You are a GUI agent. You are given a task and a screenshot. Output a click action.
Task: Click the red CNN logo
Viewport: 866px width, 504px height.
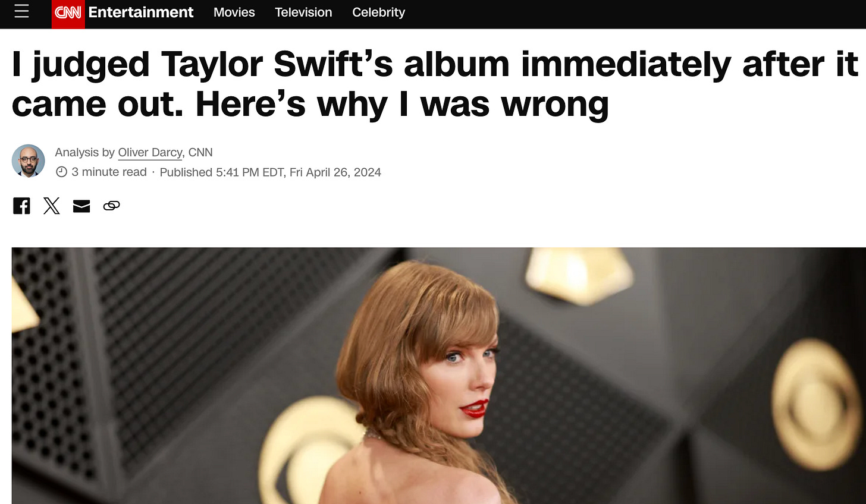[68, 13]
